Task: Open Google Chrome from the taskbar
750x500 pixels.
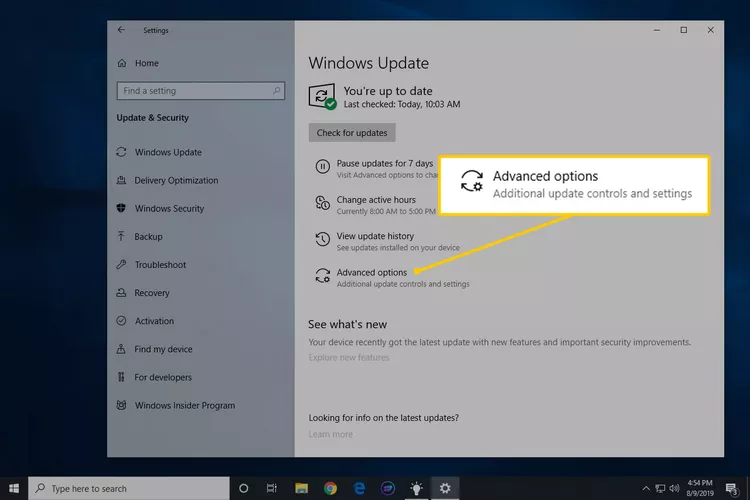Action: (330, 488)
